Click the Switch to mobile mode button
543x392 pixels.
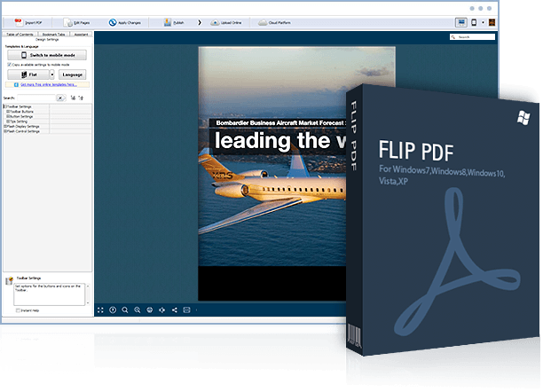(x=47, y=55)
